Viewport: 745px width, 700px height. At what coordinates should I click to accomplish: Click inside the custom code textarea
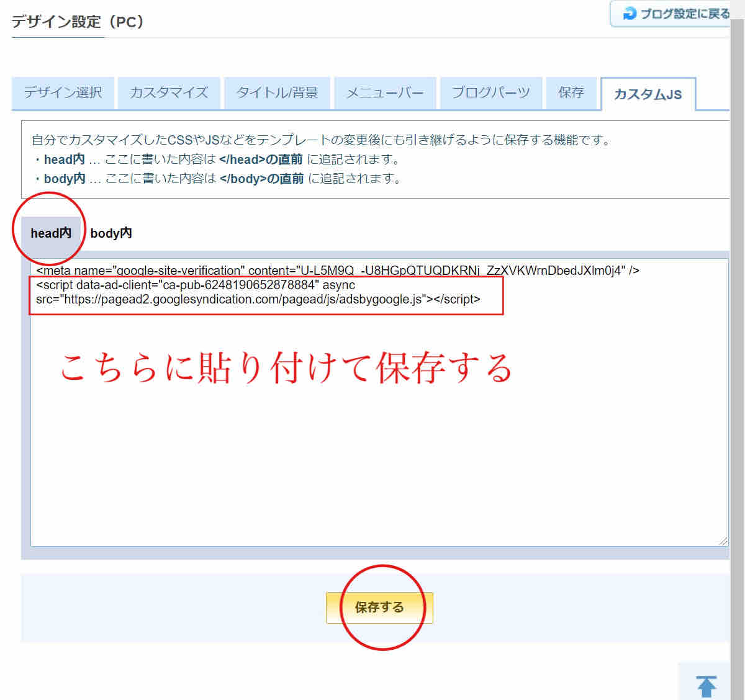click(379, 402)
